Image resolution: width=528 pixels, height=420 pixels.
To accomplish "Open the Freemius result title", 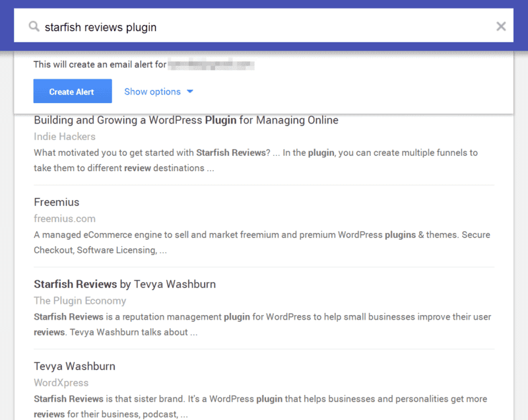I will coord(57,202).
